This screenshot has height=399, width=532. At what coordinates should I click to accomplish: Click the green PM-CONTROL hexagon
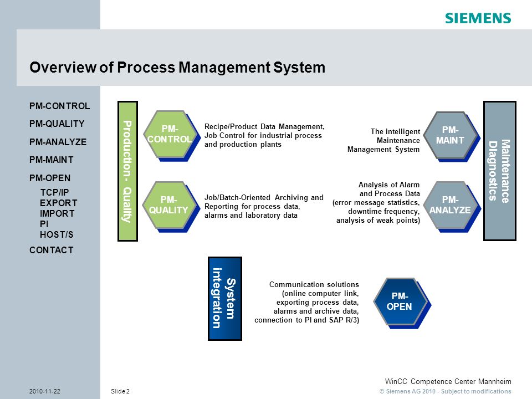point(170,134)
